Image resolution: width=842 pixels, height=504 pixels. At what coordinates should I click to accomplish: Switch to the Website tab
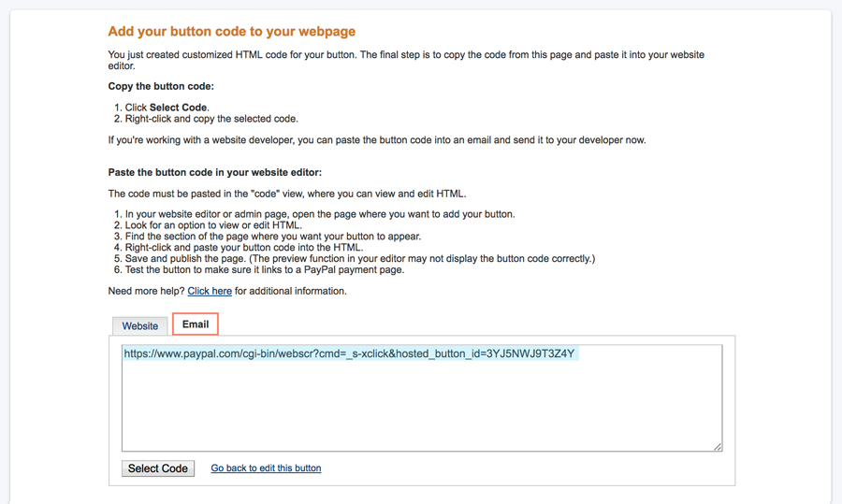[139, 325]
